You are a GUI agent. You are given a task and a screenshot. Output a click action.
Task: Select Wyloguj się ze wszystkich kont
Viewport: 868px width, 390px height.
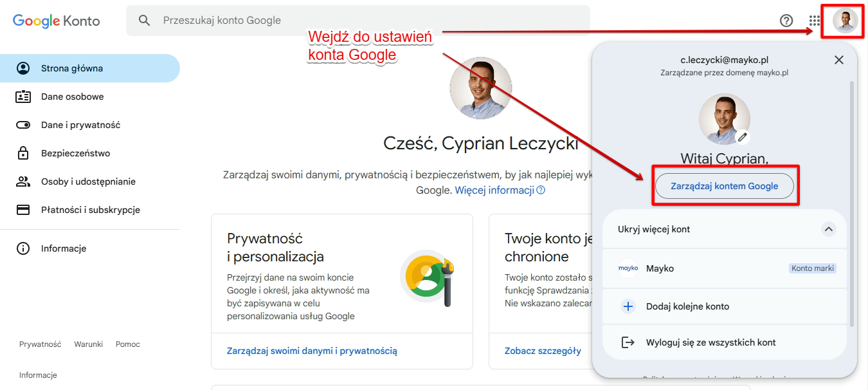(x=724, y=342)
